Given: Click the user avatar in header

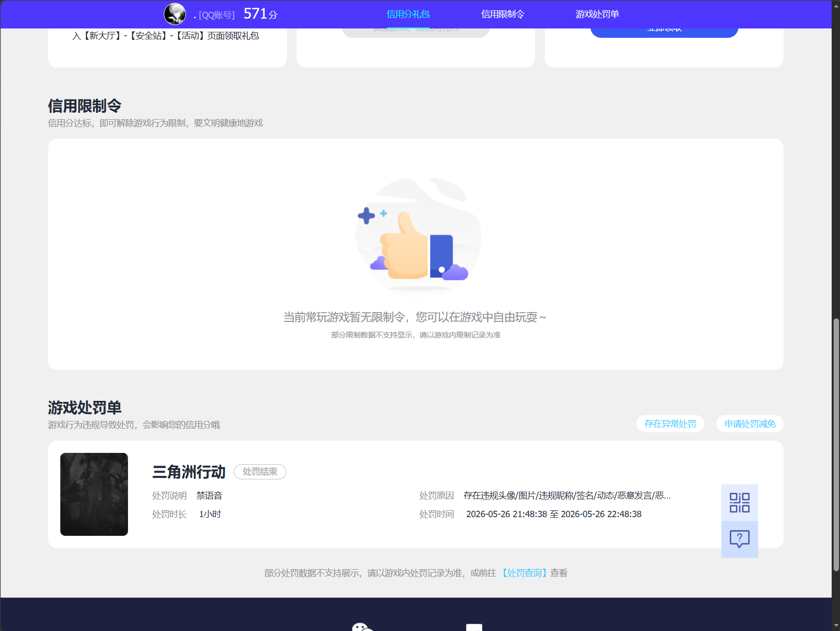Looking at the screenshot, I should pos(175,14).
